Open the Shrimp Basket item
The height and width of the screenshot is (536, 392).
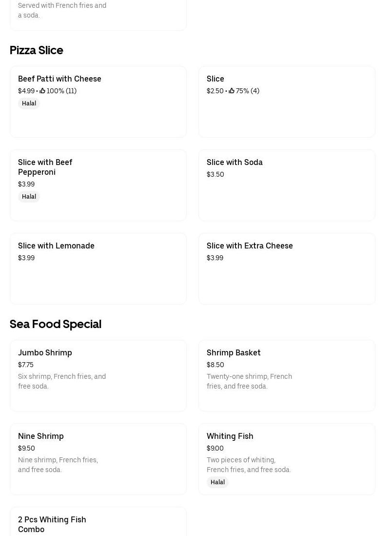[287, 375]
